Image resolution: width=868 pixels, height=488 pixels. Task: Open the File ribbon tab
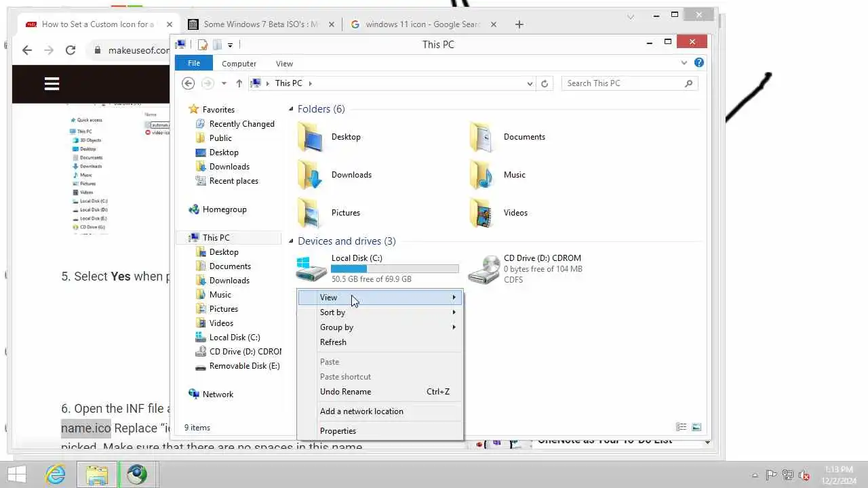coord(194,63)
